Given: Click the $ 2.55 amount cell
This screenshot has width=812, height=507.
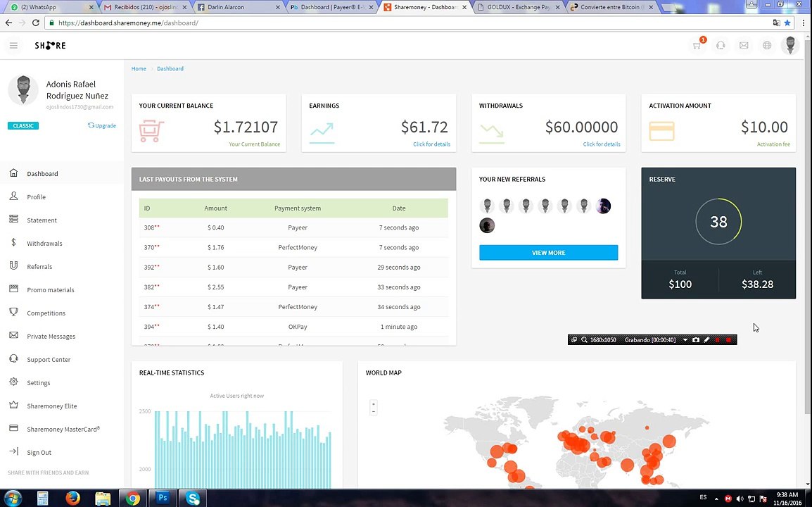Looking at the screenshot, I should click(215, 287).
